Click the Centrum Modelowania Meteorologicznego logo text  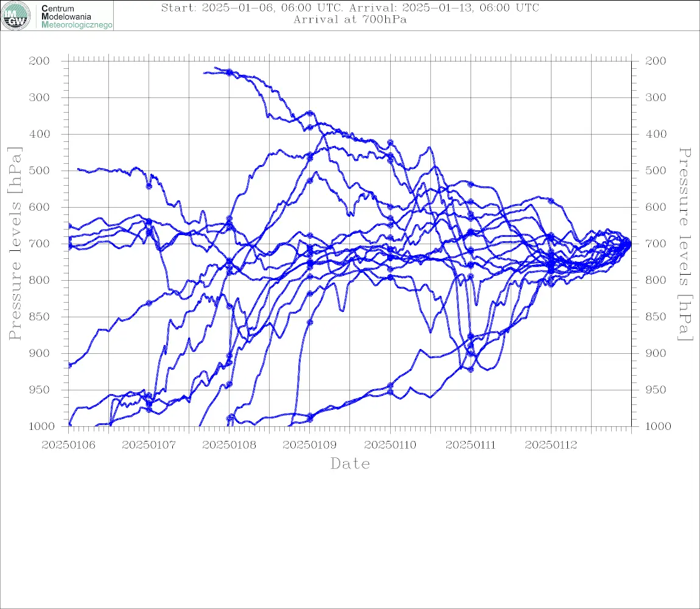point(76,16)
